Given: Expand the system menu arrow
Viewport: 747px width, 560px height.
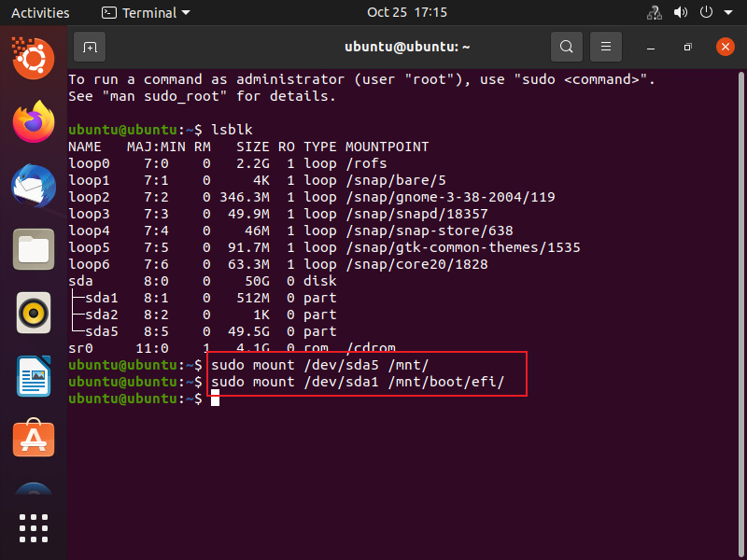Looking at the screenshot, I should click(x=727, y=13).
